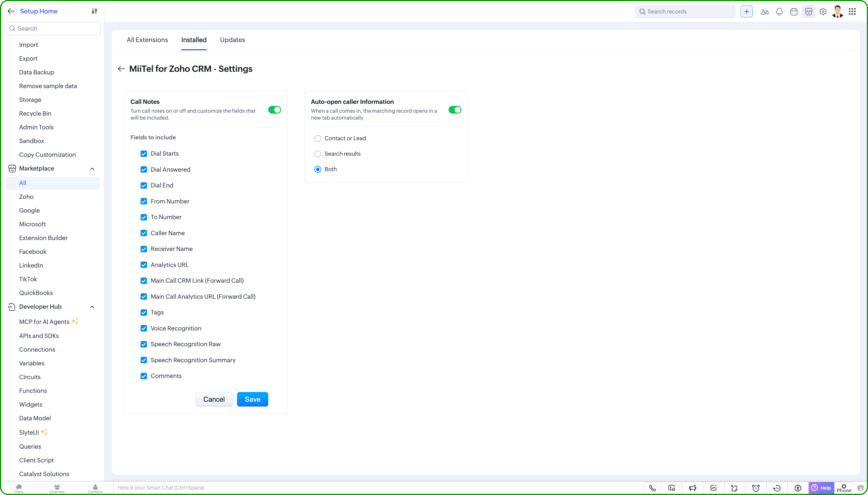
Task: Open the setup gear icon in top bar
Action: coord(823,11)
